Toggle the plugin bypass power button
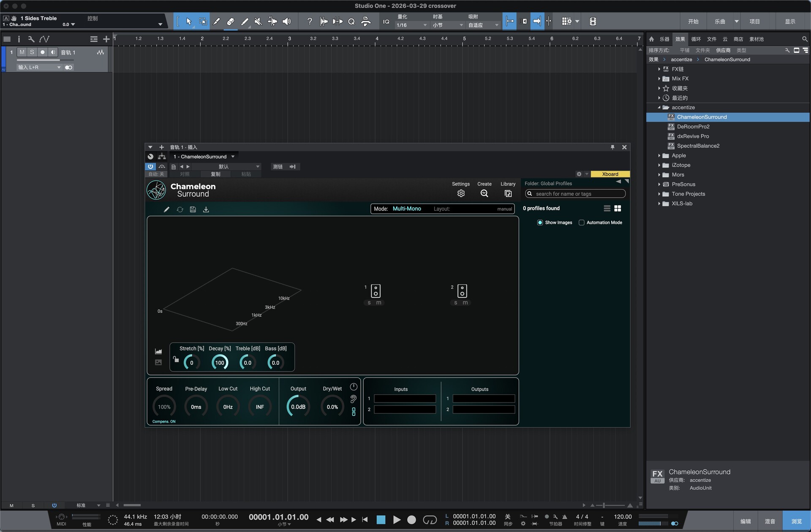This screenshot has width=811, height=532. [150, 166]
